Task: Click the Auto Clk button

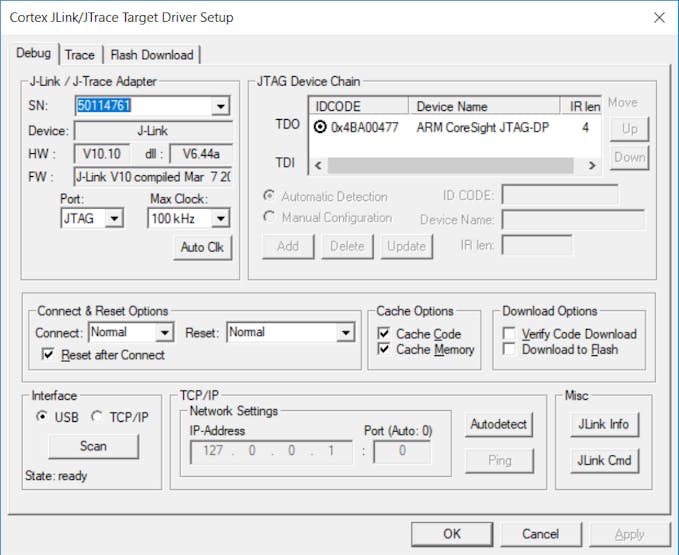Action: point(202,247)
